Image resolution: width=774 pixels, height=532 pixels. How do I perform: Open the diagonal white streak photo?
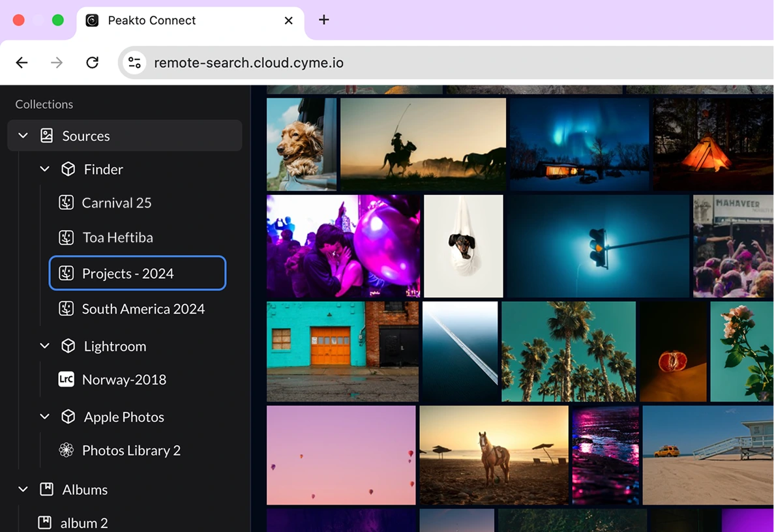(x=460, y=351)
